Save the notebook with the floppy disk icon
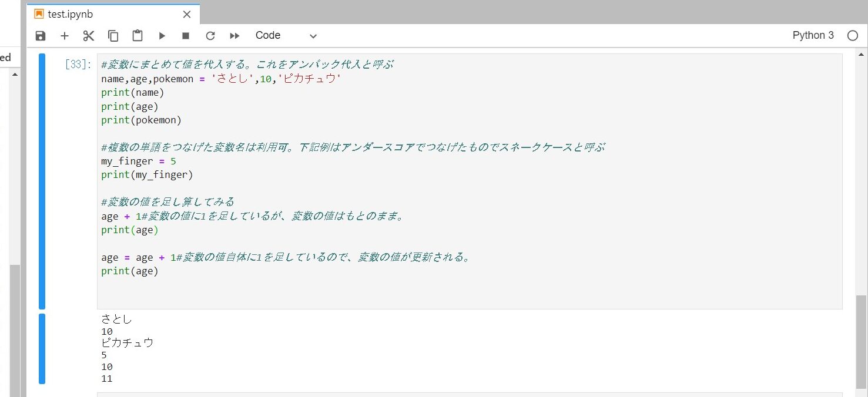The width and height of the screenshot is (868, 397). click(41, 36)
